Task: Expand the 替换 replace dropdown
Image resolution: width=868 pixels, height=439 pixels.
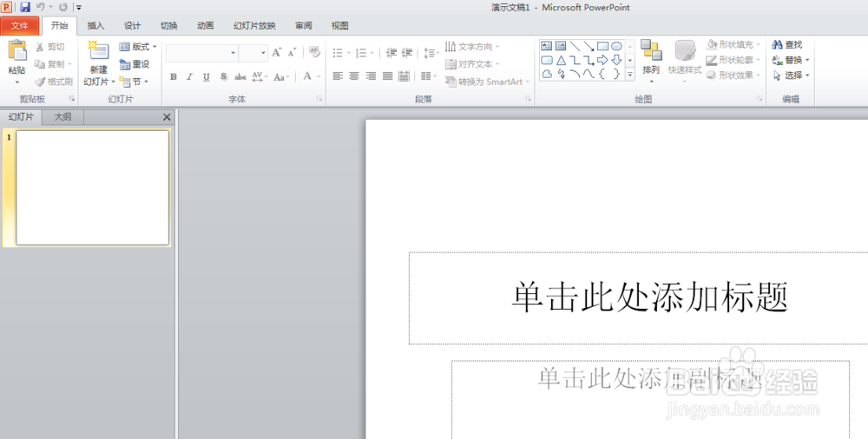Action: coord(807,60)
